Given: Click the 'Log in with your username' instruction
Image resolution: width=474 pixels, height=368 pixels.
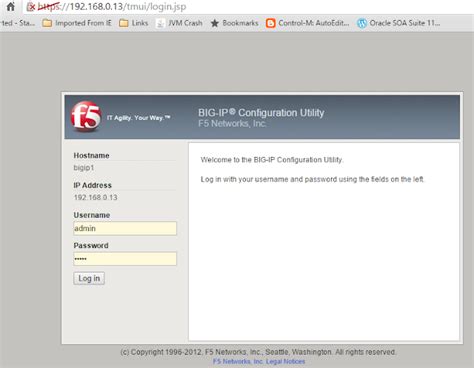Looking at the screenshot, I should pyautogui.click(x=312, y=179).
